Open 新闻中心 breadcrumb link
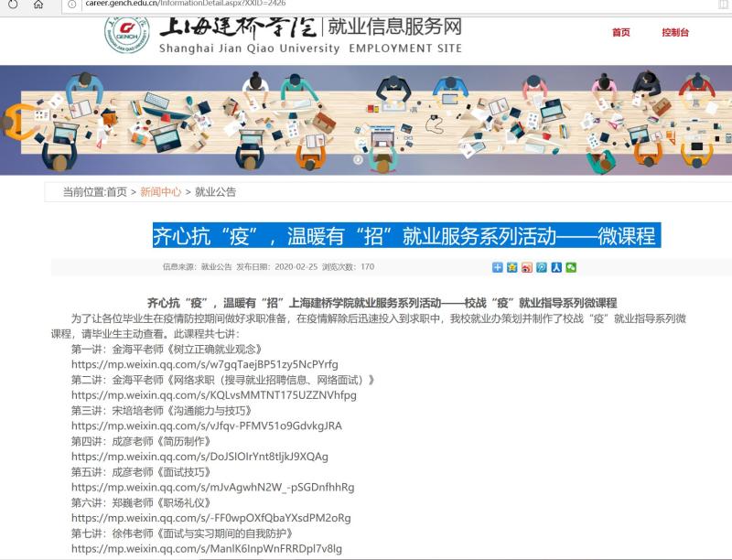This screenshot has width=732, height=560. click(x=160, y=192)
